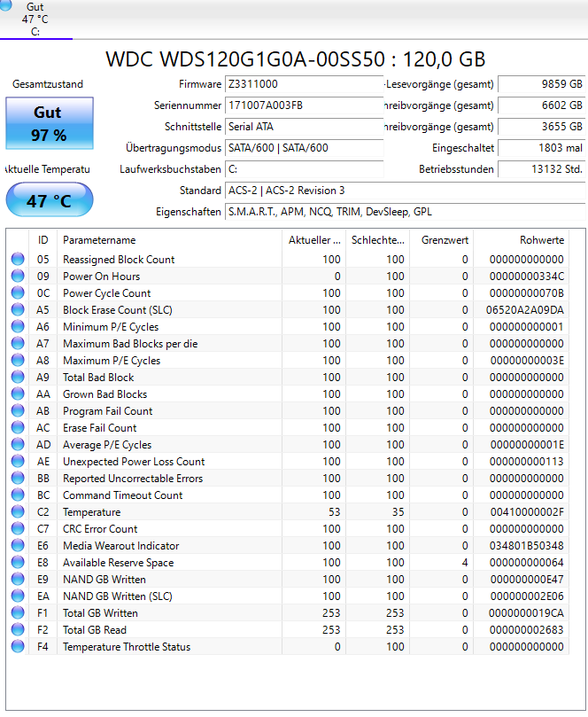The height and width of the screenshot is (717, 588).
Task: Click status icon of Maximum P/E Cycles
Action: coord(18,361)
